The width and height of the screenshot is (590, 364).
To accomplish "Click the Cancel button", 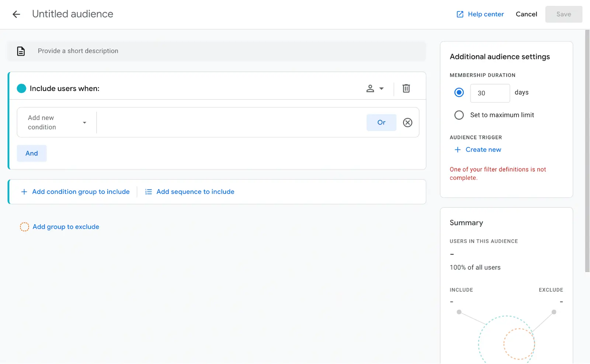I will pyautogui.click(x=526, y=14).
